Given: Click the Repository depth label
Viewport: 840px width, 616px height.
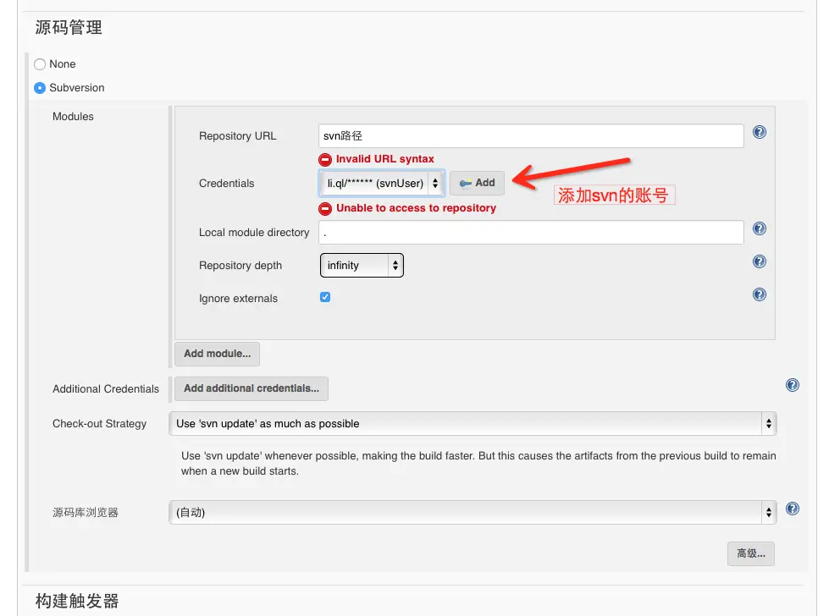Looking at the screenshot, I should (x=240, y=266).
